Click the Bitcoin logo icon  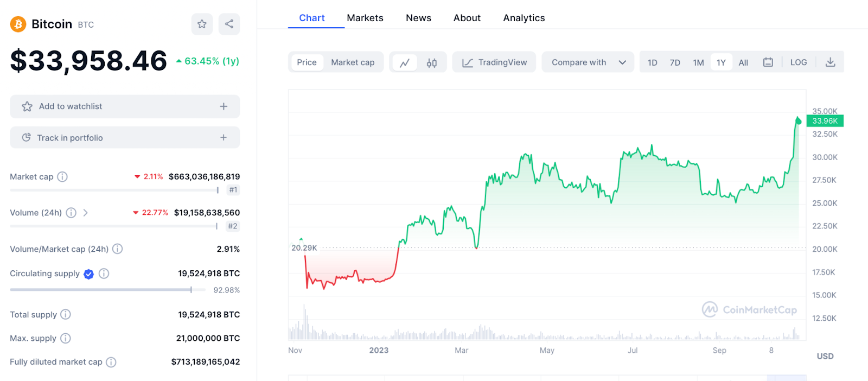(x=18, y=24)
